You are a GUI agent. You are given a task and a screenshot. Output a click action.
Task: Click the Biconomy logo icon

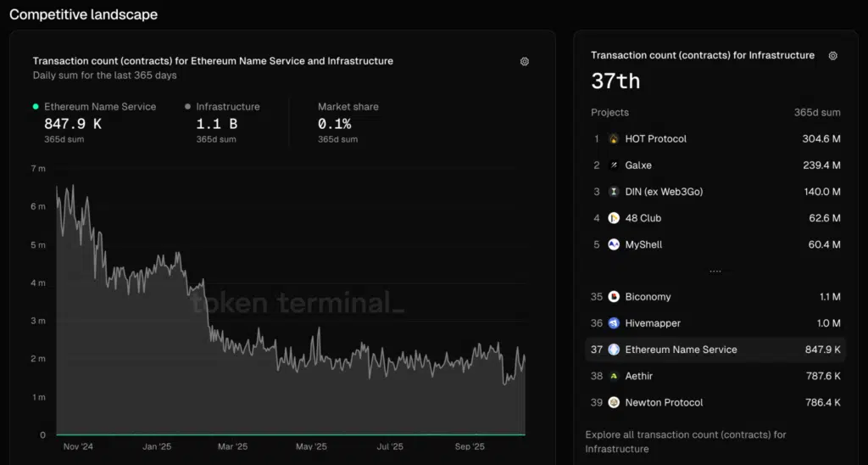point(614,297)
